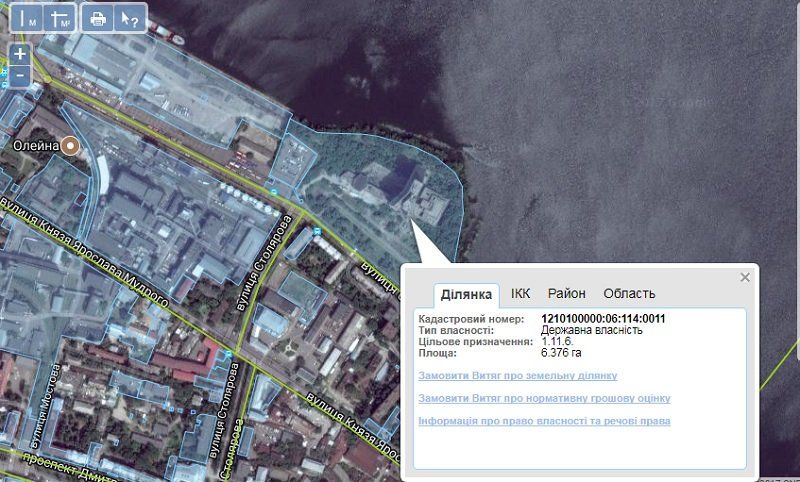The image size is (800, 482).
Task: Select the area measurement tool
Action: pyautogui.click(x=60, y=17)
